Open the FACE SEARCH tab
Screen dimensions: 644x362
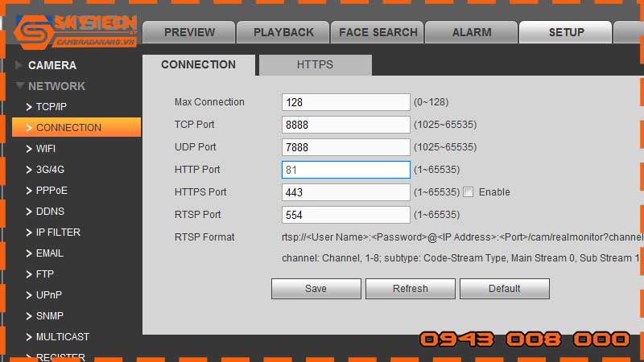(378, 33)
